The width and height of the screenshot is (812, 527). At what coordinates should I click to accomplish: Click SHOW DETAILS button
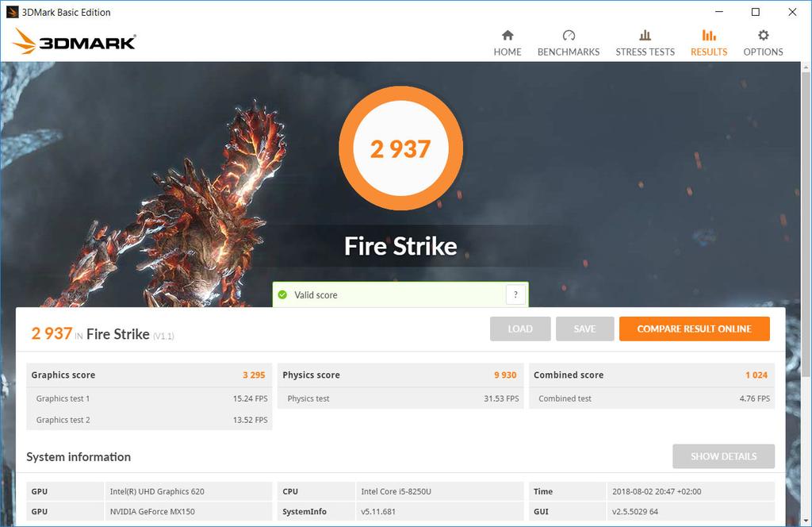pos(723,456)
